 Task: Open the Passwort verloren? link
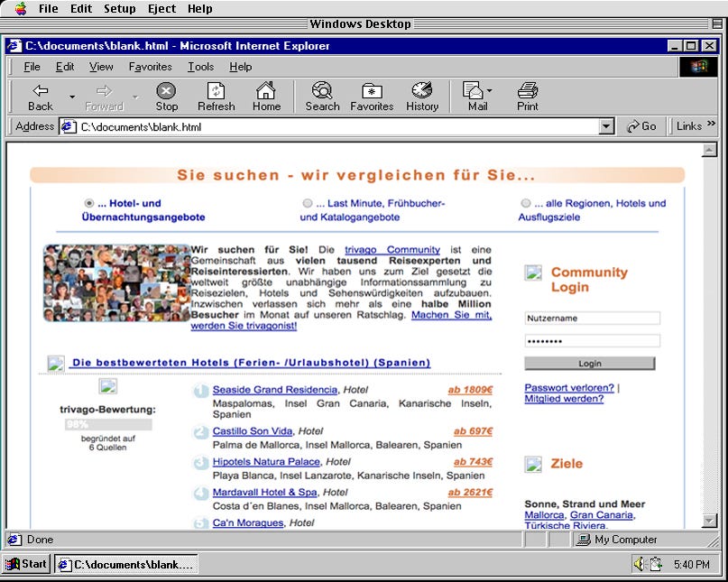(569, 387)
